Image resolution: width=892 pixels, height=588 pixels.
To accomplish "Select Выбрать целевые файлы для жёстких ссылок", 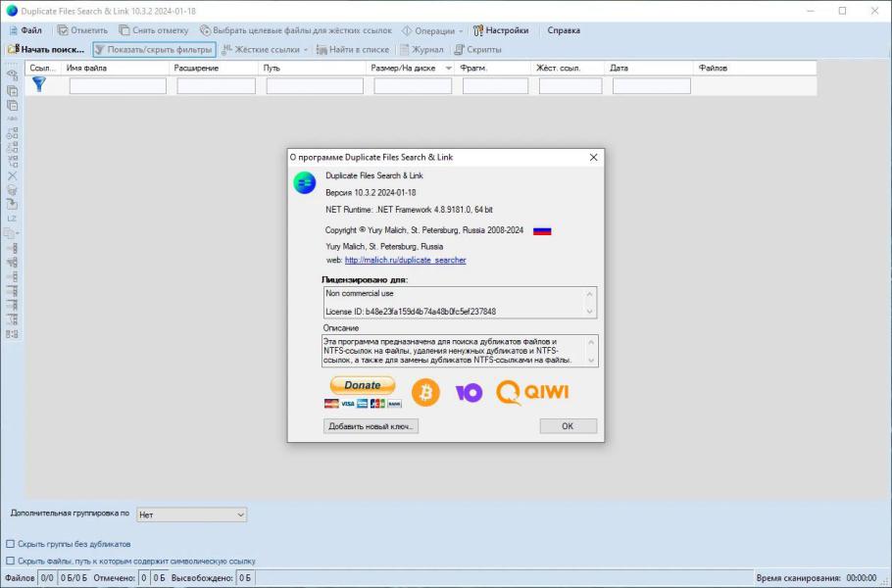I will pyautogui.click(x=296, y=30).
